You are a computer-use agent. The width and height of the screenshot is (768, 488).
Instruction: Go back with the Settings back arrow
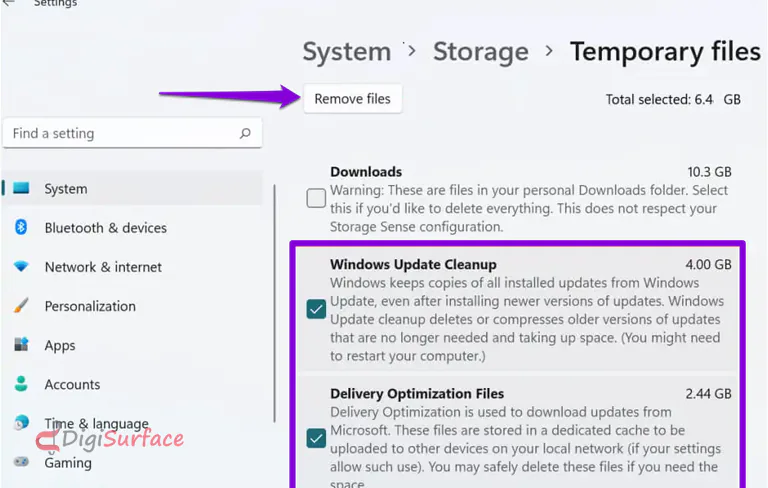pos(8,3)
